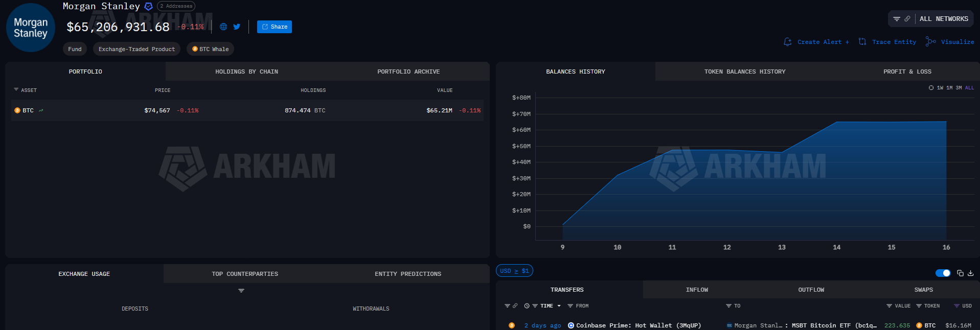The width and height of the screenshot is (980, 330).
Task: Switch to the PROFIT & LOSS tab
Action: pos(907,72)
